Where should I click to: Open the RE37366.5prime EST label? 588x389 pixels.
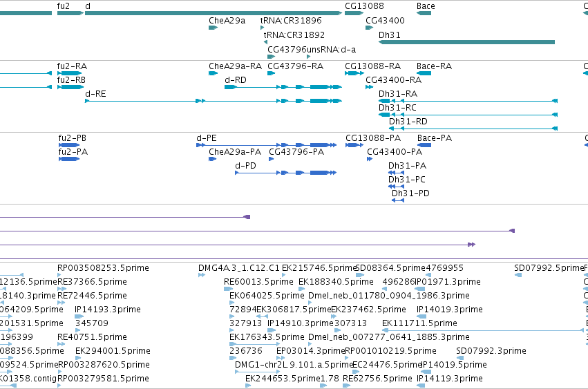93,282
